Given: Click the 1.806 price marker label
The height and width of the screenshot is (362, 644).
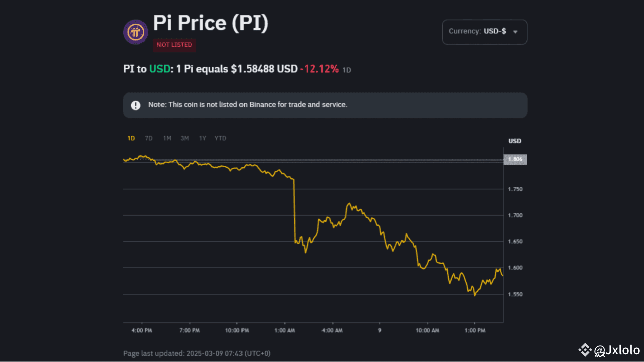Looking at the screenshot, I should click(515, 159).
